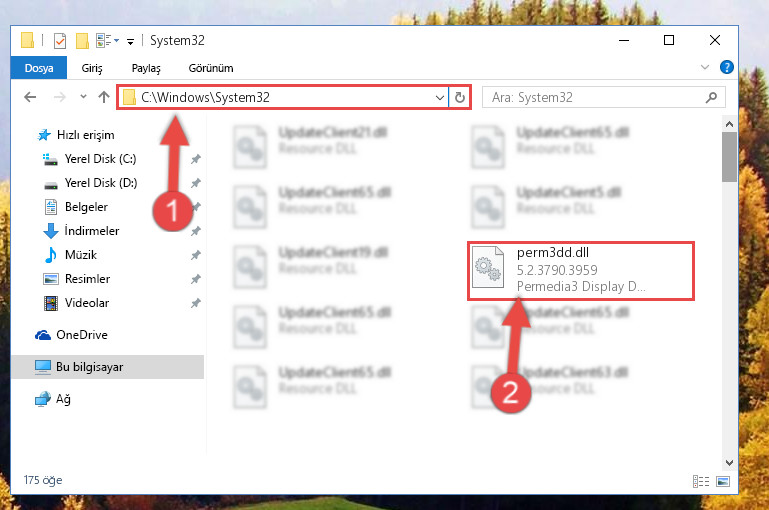
Task: Expand the address bar history dropdown
Action: tap(439, 98)
